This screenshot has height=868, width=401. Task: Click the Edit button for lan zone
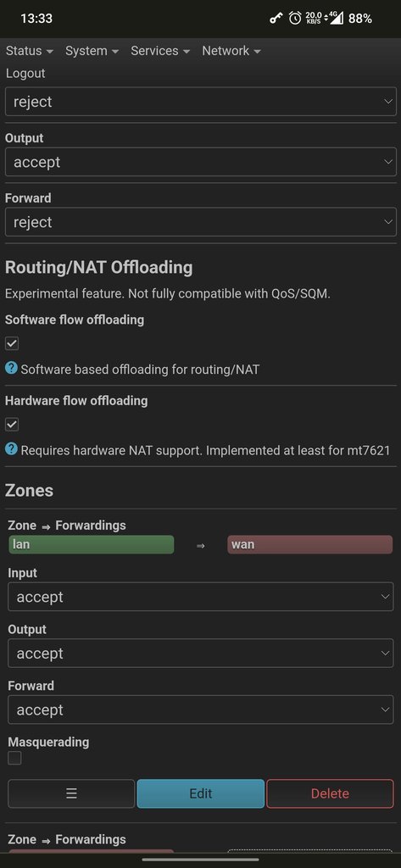coord(200,793)
